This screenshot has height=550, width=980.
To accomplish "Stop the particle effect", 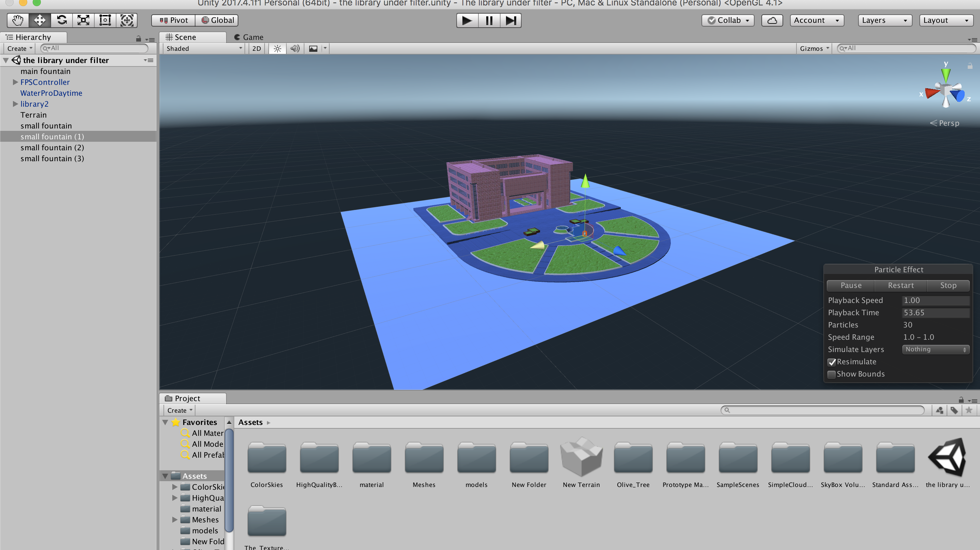I will [x=948, y=286].
